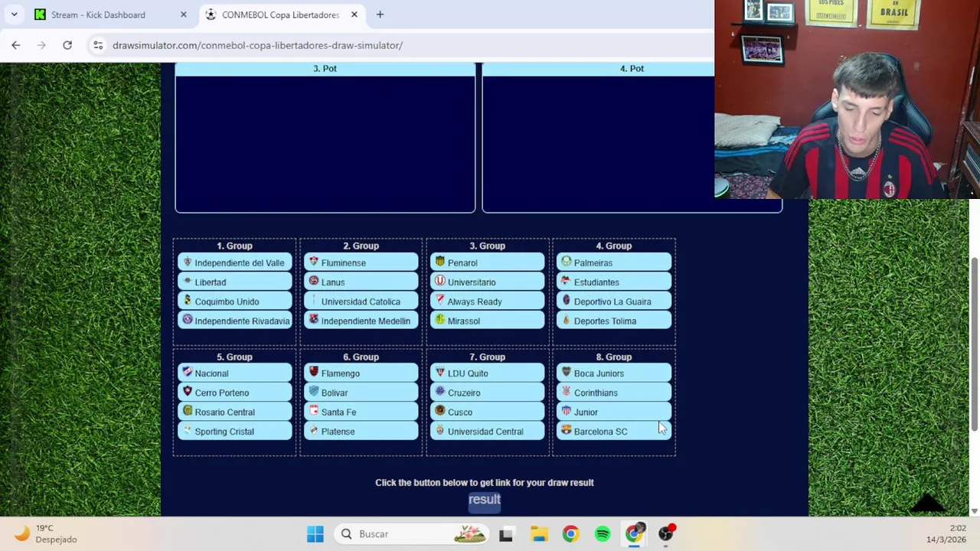Viewport: 980px width, 551px height.
Task: Select the Lanus team entry
Action: pos(361,282)
